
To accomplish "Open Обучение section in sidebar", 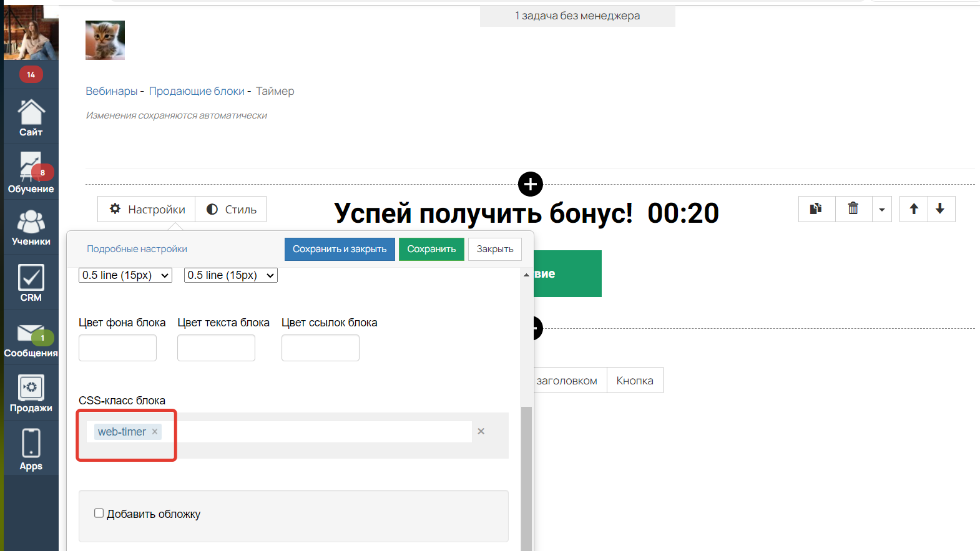I will pyautogui.click(x=31, y=173).
